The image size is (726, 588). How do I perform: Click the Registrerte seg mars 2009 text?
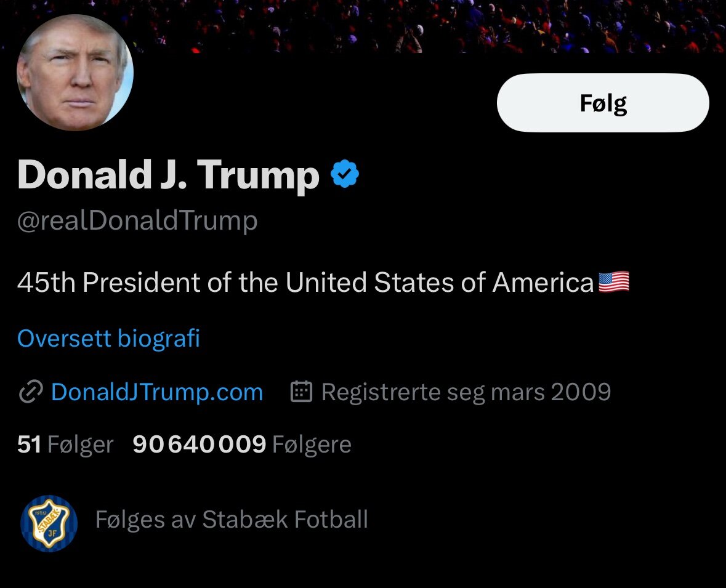pos(466,392)
